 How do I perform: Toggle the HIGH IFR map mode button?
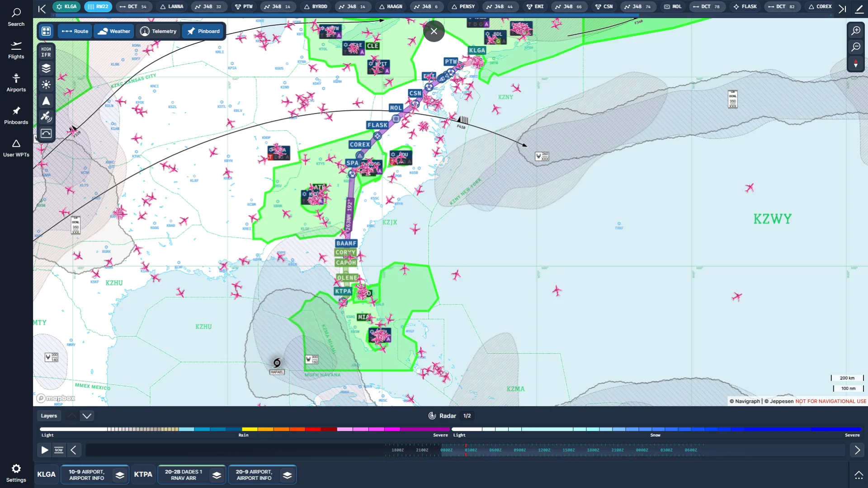pos(46,52)
